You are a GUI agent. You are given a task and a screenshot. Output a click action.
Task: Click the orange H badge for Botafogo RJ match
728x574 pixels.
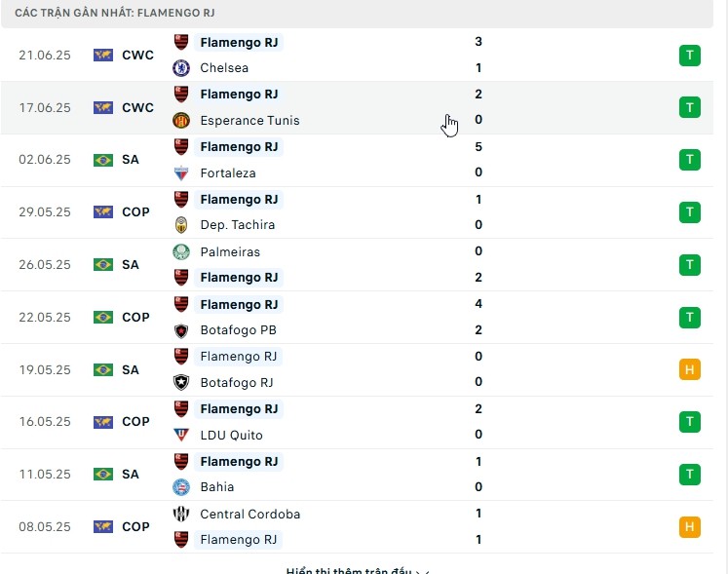pos(690,369)
